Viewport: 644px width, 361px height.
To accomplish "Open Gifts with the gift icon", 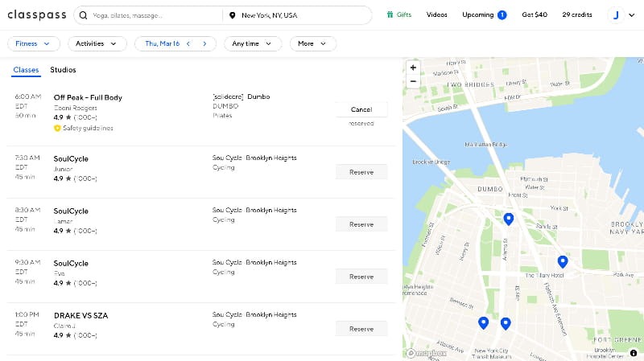I will tap(390, 14).
